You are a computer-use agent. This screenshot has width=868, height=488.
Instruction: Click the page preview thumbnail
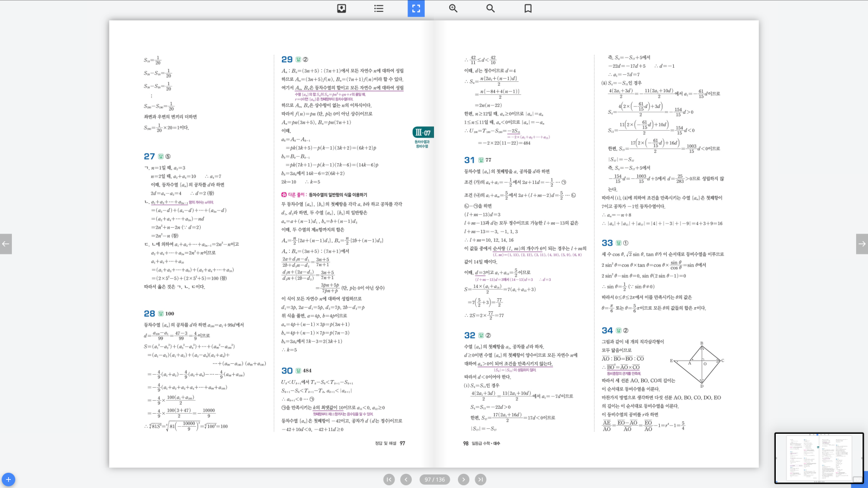(819, 458)
